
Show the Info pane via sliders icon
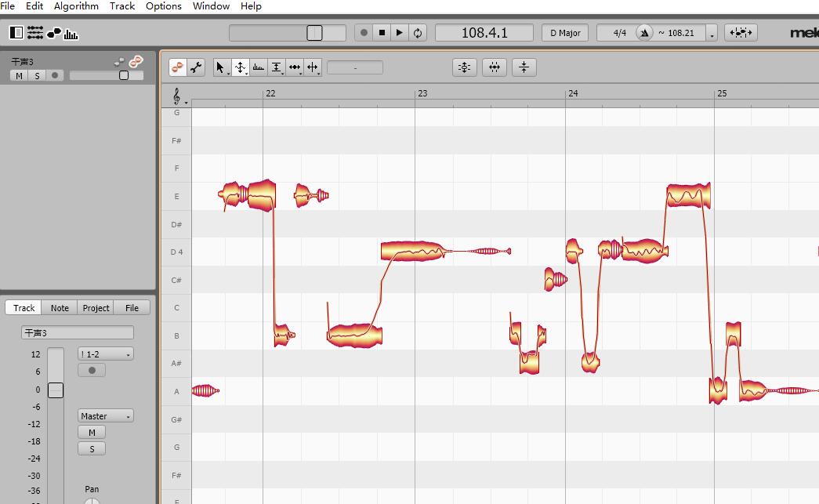tap(35, 33)
